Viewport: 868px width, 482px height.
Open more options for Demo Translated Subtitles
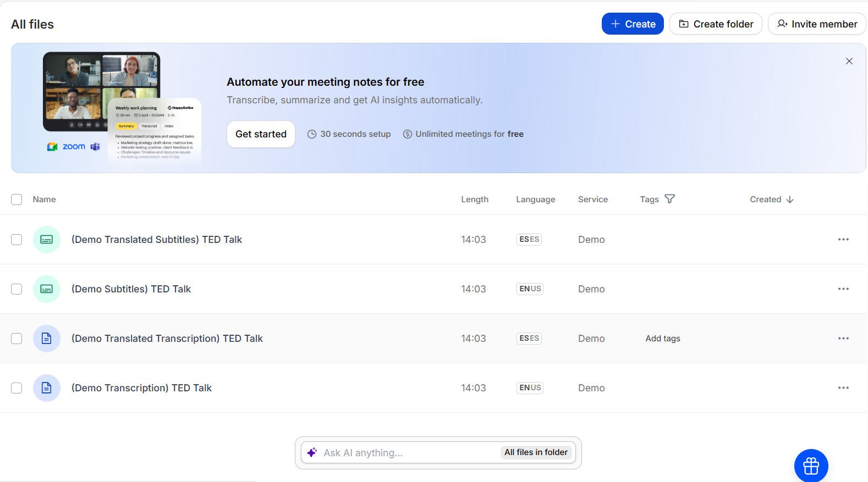pos(843,240)
